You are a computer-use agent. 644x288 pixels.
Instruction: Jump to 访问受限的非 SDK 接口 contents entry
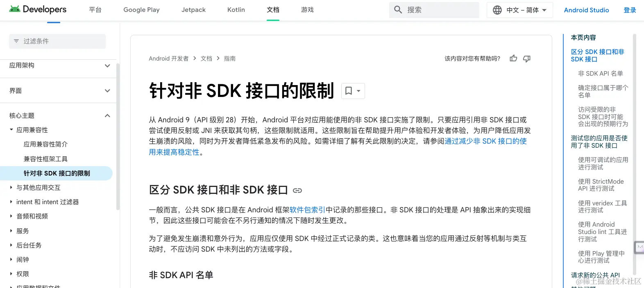603,117
